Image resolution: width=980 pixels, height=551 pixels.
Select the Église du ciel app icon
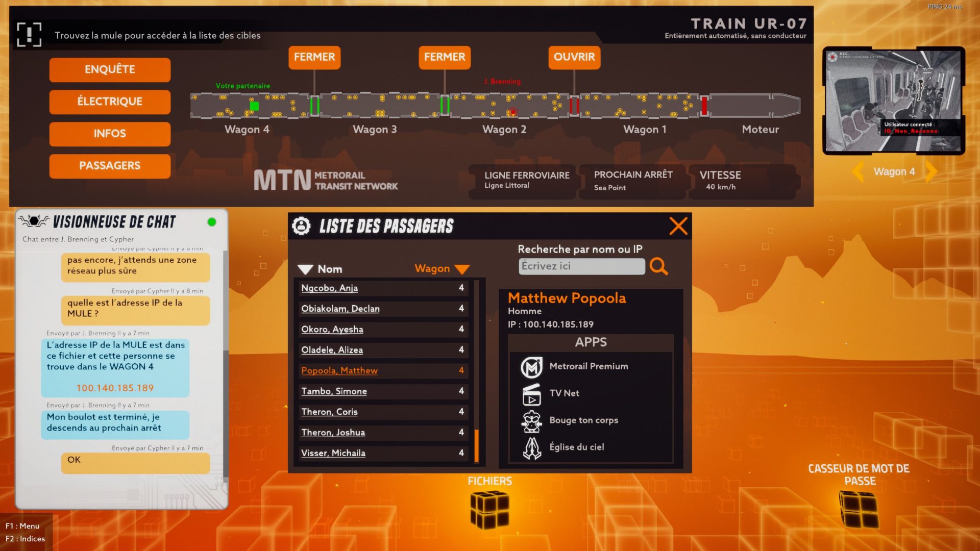click(532, 446)
